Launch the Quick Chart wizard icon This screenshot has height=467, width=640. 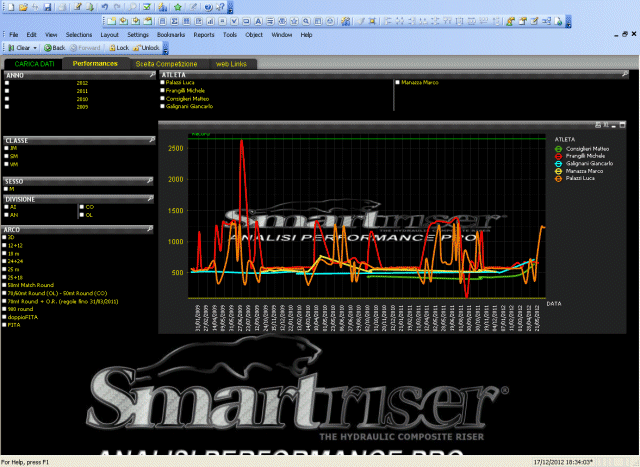click(x=162, y=7)
